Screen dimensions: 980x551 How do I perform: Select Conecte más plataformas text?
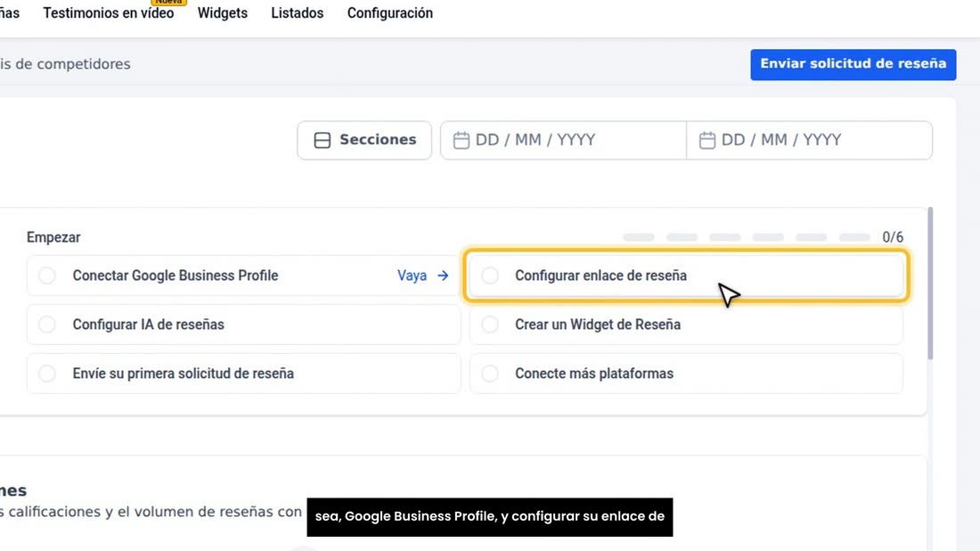click(x=594, y=374)
